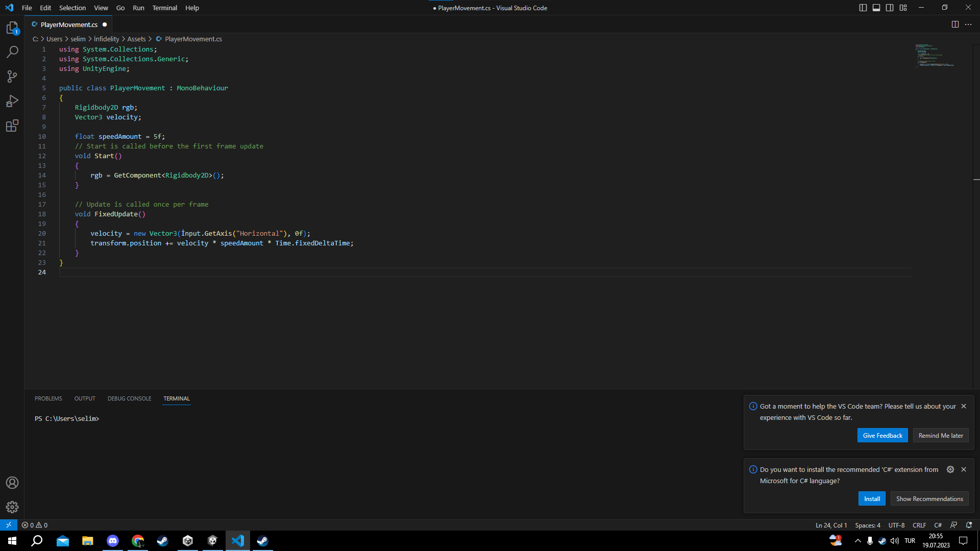Open Run and Debug view icon
Image resolution: width=980 pixels, height=551 pixels.
[12, 101]
